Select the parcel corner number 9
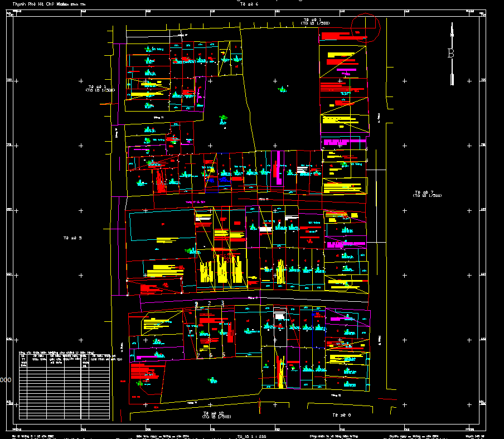Screen dimensions: 504x439 [196, 303]
